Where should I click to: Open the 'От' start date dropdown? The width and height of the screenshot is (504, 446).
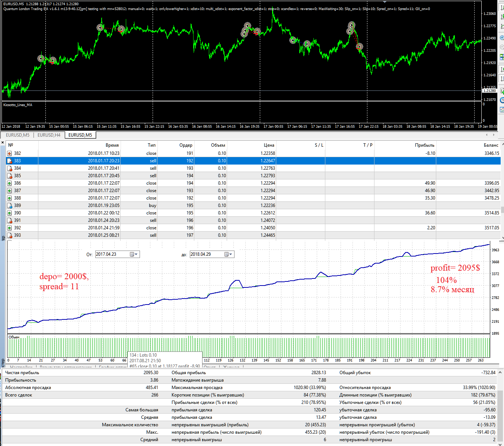click(134, 254)
